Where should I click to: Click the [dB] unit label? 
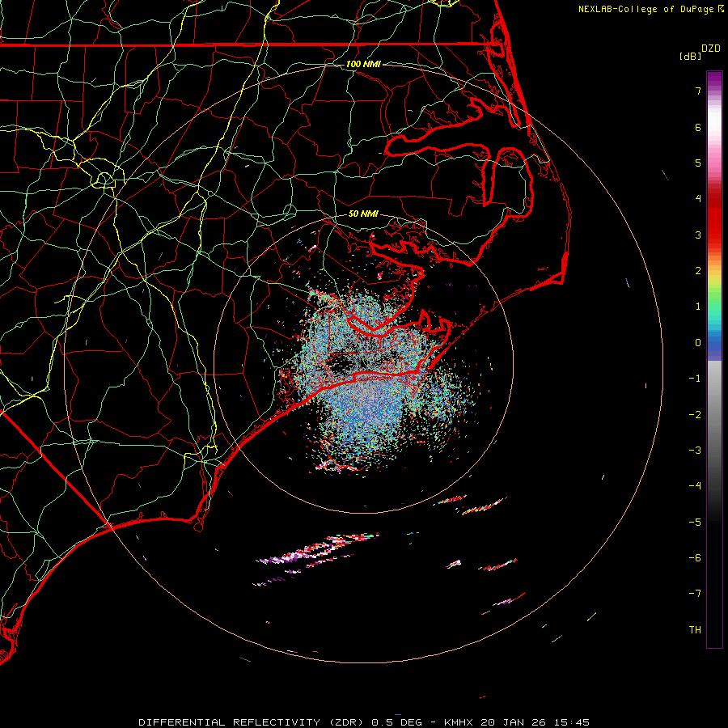point(690,56)
